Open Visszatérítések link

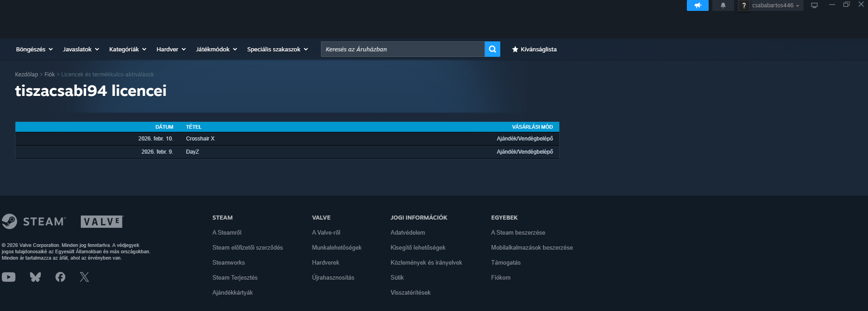click(410, 292)
